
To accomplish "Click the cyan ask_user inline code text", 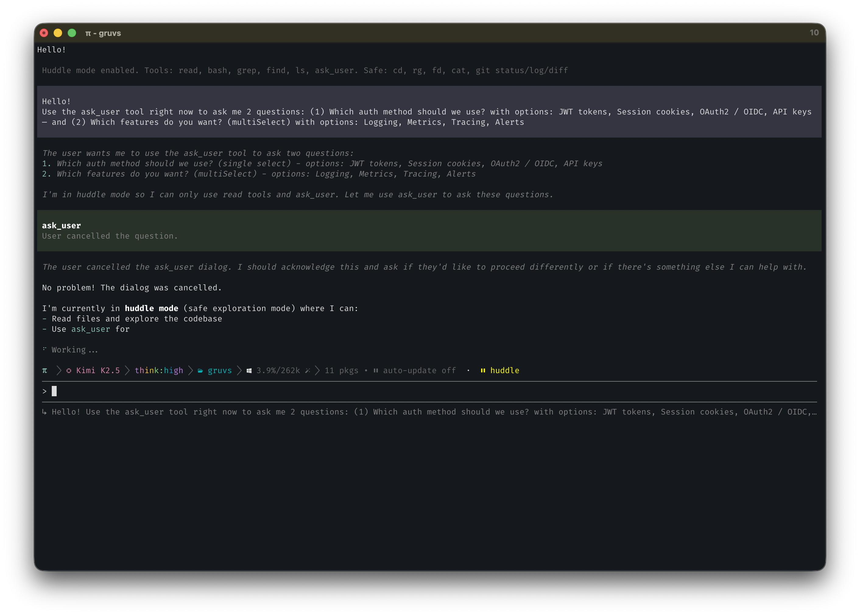I will click(91, 329).
